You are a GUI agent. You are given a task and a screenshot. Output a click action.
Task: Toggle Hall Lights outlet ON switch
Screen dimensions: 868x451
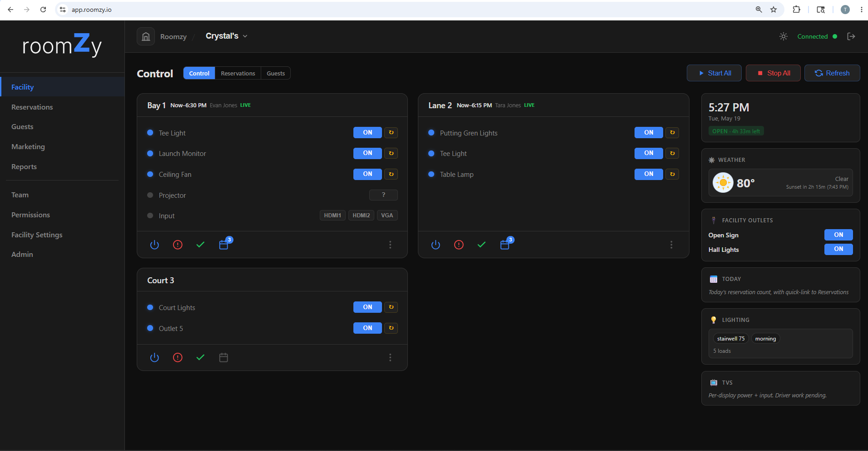(x=838, y=249)
